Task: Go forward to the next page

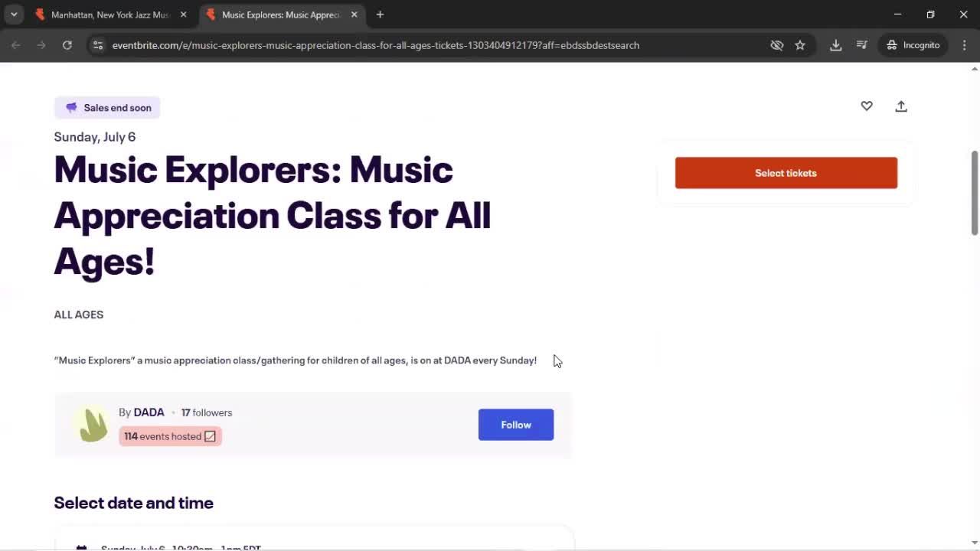Action: [41, 45]
